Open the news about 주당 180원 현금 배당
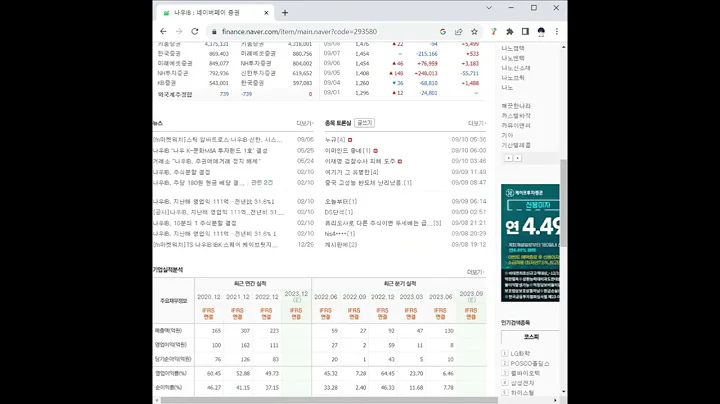 click(198, 183)
